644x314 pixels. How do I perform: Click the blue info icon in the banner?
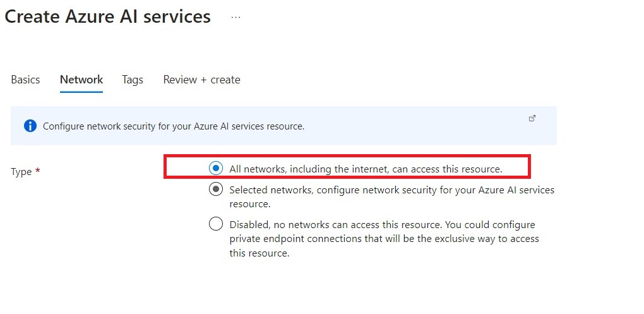click(30, 126)
